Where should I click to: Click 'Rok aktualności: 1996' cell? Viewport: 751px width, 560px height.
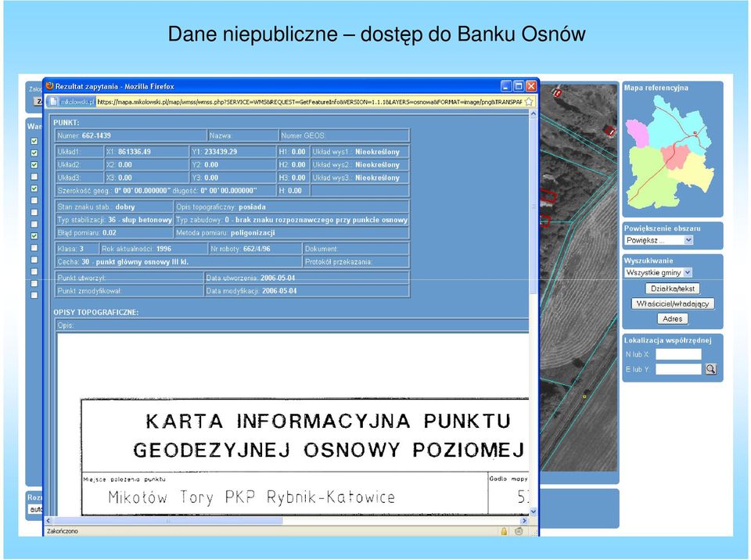click(154, 249)
